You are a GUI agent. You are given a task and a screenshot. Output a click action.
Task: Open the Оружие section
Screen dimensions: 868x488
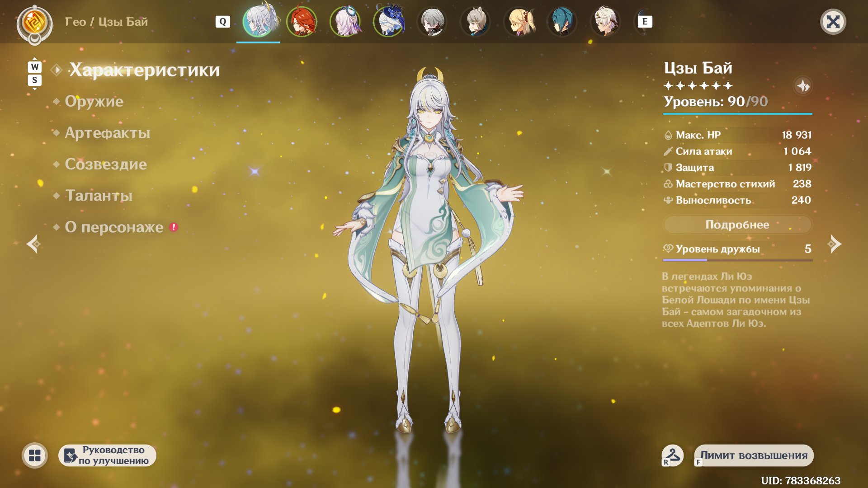(x=94, y=101)
